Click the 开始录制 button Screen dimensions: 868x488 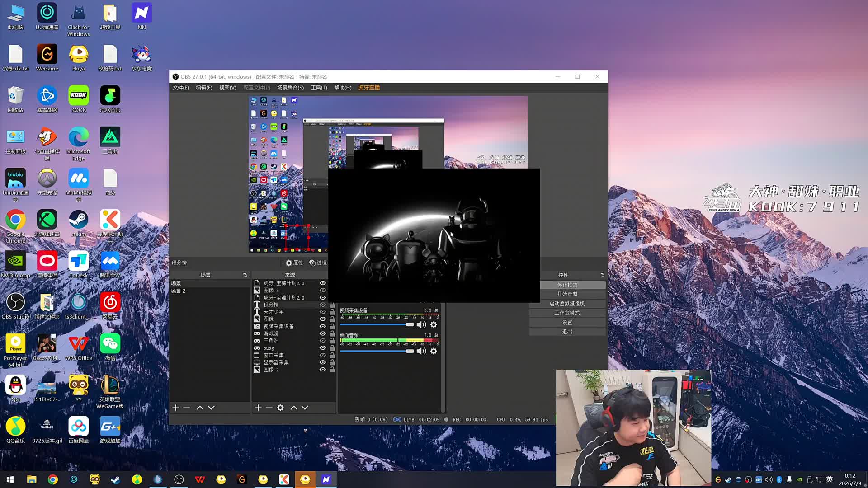click(567, 294)
